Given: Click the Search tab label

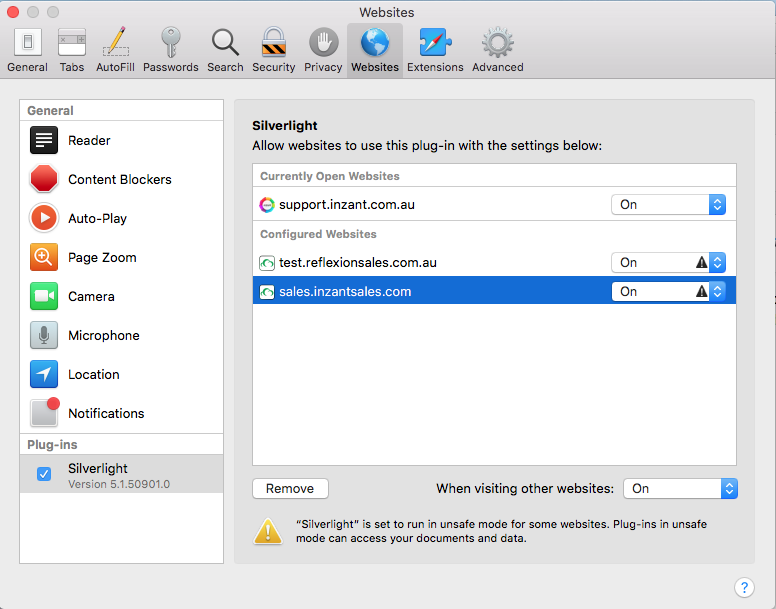Looking at the screenshot, I should 225,67.
